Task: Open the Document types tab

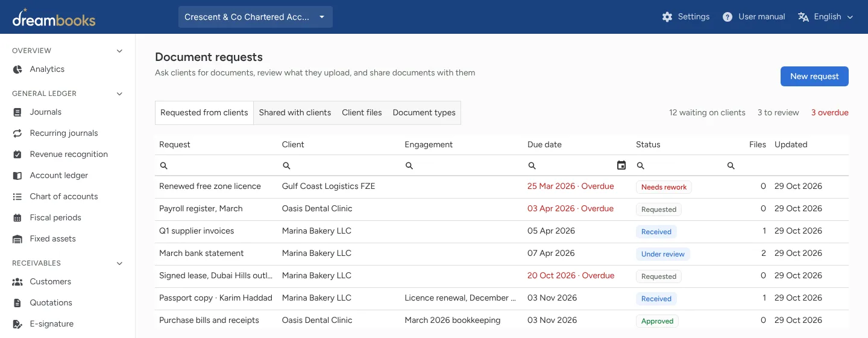Action: (424, 113)
